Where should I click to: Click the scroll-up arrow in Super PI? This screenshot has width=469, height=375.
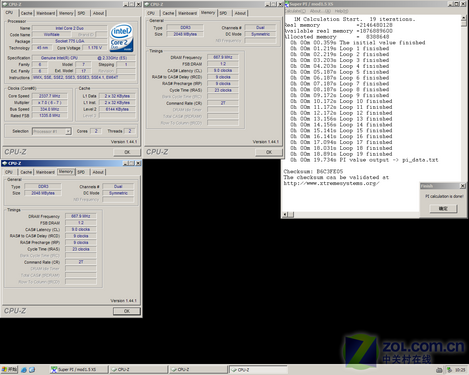coord(464,17)
